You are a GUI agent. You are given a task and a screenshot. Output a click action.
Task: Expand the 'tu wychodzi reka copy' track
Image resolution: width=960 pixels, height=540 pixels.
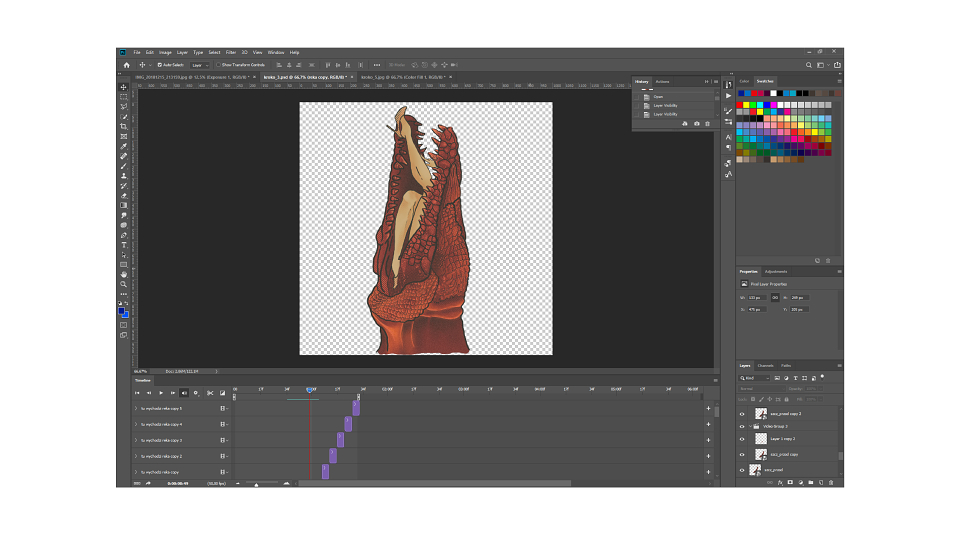[136, 472]
